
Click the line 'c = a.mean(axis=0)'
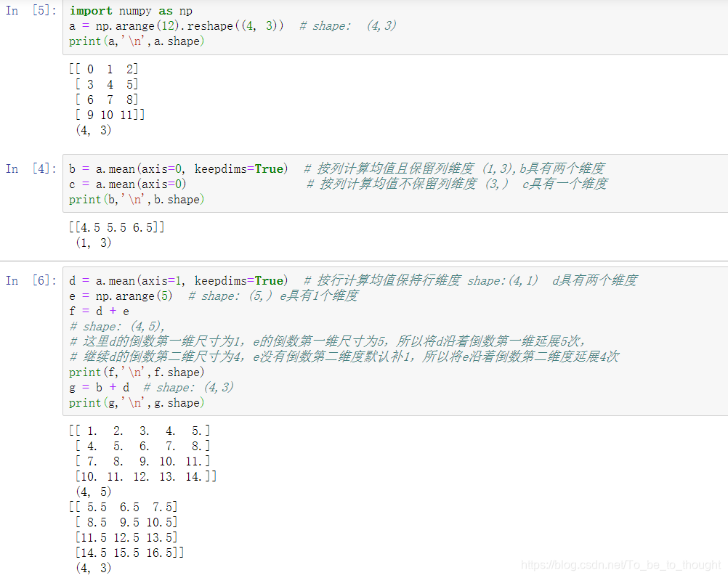[x=128, y=184]
